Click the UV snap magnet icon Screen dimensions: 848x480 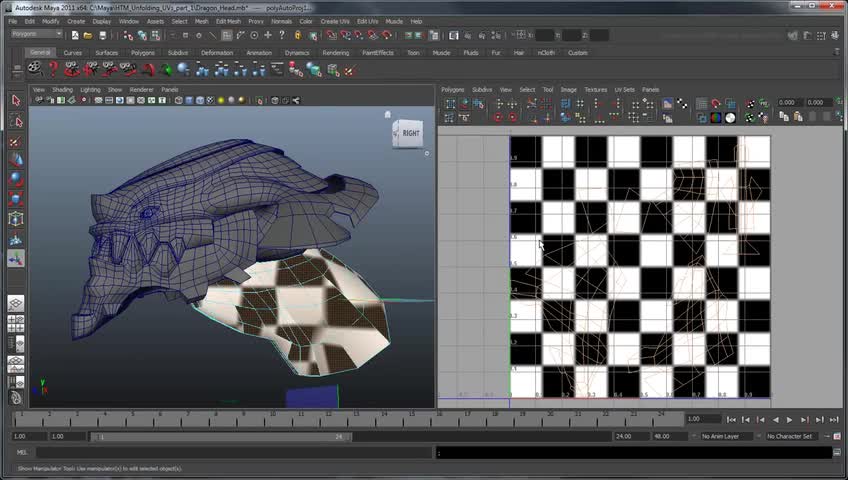tap(716, 103)
